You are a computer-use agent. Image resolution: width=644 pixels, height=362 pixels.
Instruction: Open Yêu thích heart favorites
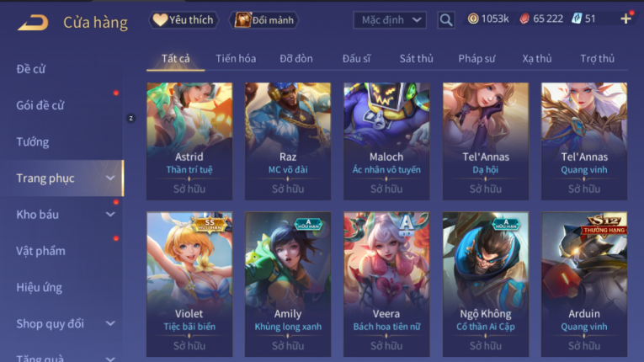[x=184, y=19]
